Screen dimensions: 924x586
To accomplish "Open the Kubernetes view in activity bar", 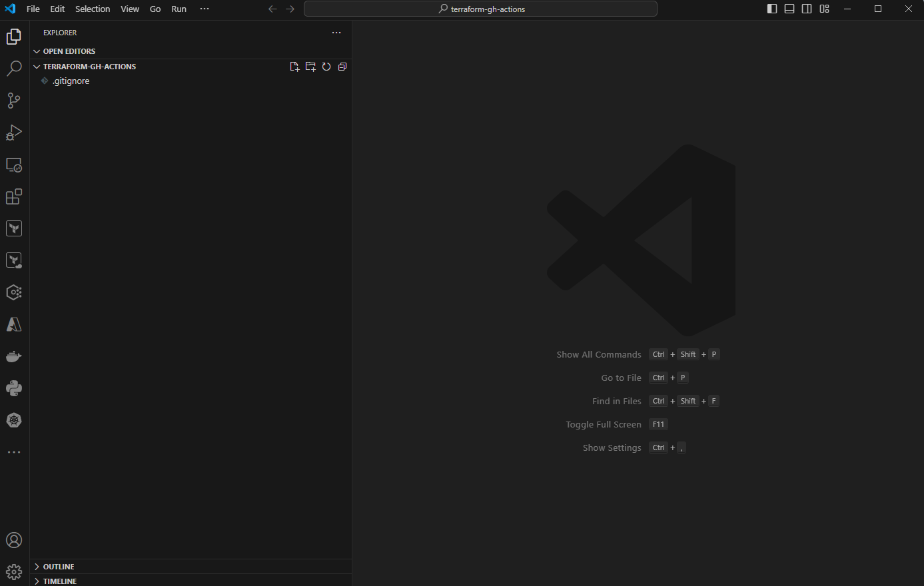I will (x=14, y=420).
